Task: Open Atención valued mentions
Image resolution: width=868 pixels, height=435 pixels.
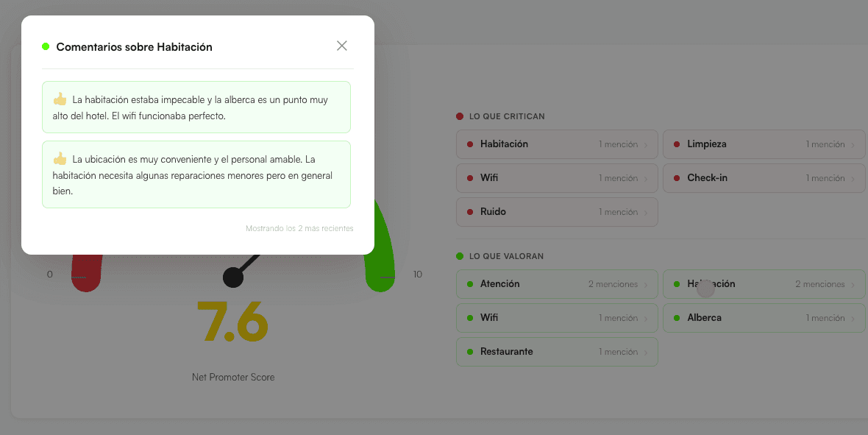Action: tap(557, 283)
